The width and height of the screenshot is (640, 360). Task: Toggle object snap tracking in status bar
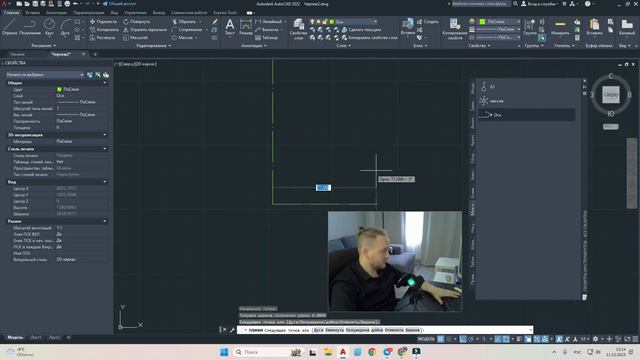[x=498, y=339]
